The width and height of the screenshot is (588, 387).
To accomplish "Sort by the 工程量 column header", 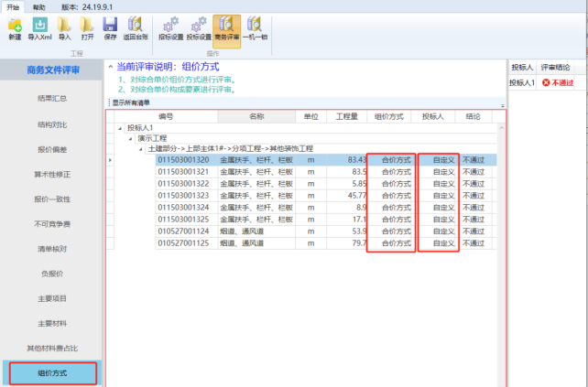I will (347, 117).
